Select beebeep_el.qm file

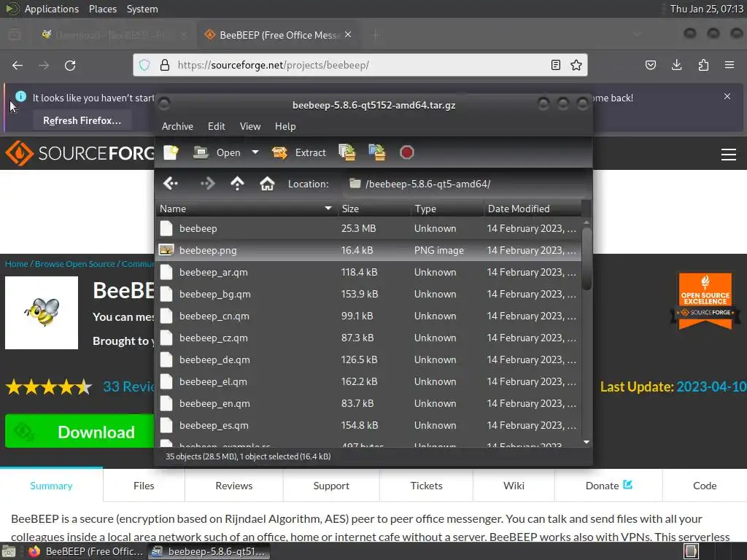(x=368, y=382)
